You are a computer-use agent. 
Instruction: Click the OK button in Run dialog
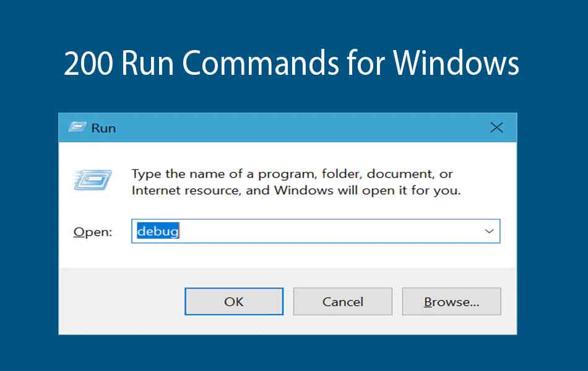pyautogui.click(x=234, y=301)
